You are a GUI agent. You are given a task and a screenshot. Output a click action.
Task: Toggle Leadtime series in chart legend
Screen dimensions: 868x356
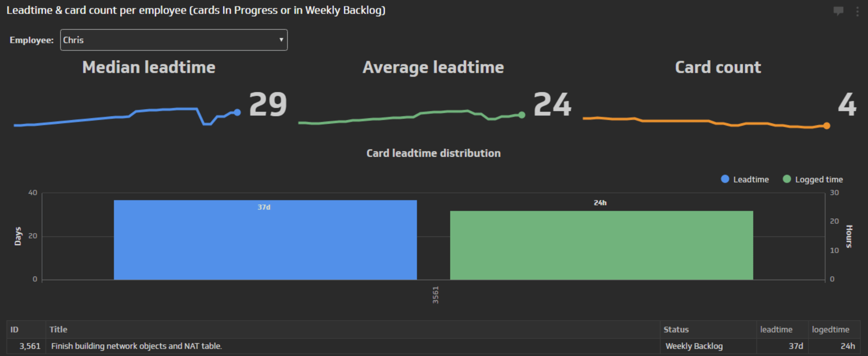(750, 179)
